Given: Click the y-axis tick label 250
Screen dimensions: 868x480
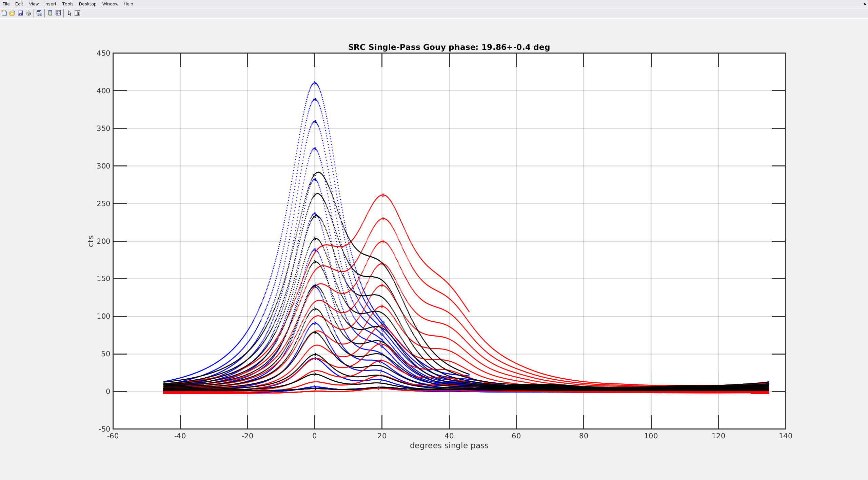Looking at the screenshot, I should [x=103, y=204].
